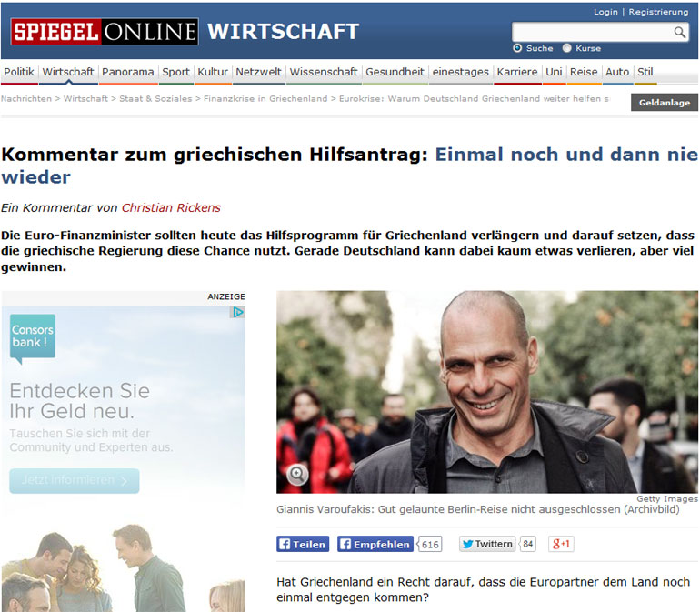Open author link Christian Rickens
The image size is (700, 612).
171,207
